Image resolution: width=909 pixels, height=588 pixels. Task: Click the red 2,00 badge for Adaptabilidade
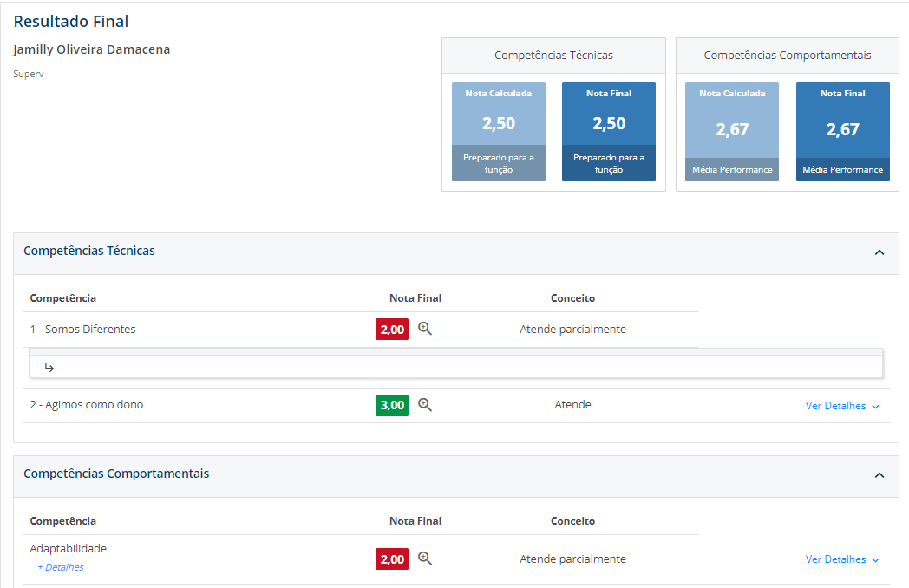click(x=392, y=559)
